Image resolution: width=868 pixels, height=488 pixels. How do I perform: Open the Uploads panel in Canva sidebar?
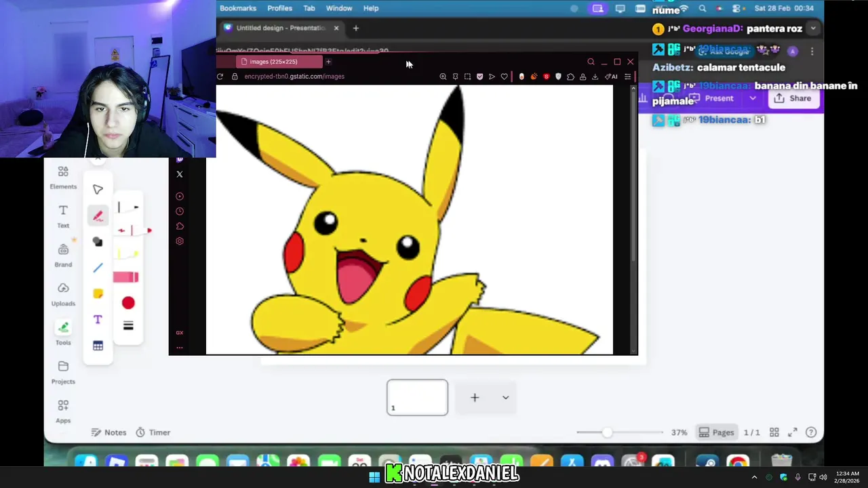(x=63, y=294)
